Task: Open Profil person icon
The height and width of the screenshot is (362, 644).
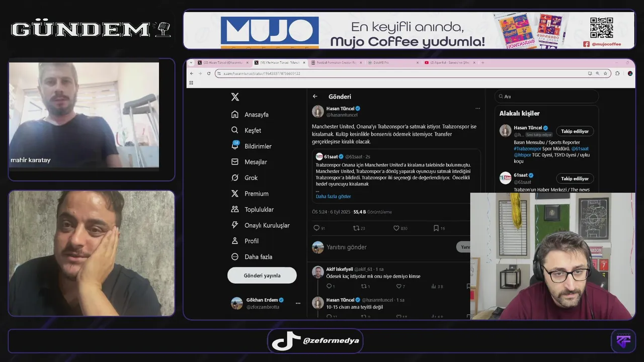Action: pyautogui.click(x=235, y=241)
